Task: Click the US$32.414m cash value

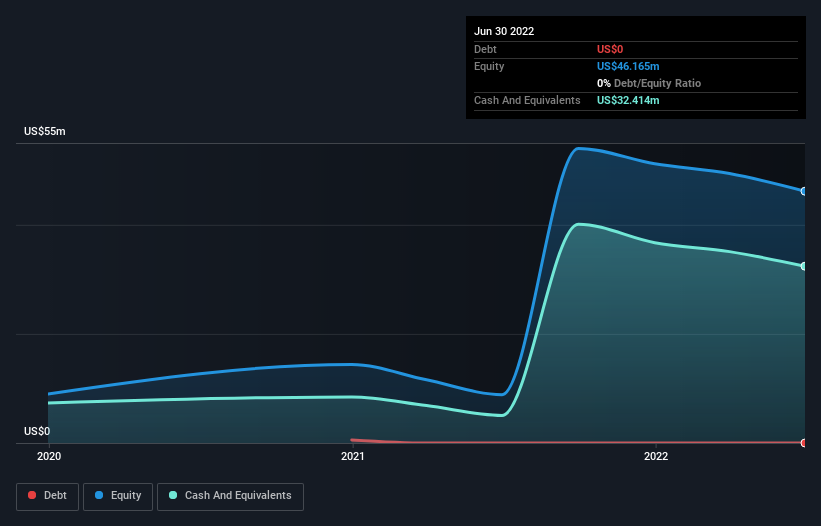Action: [x=628, y=100]
